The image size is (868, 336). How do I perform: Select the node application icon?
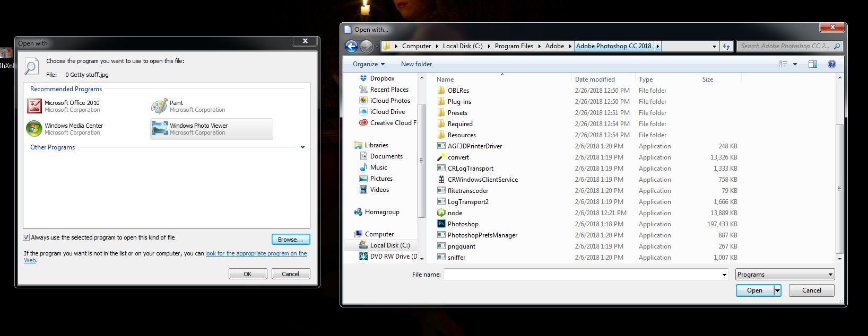point(441,213)
